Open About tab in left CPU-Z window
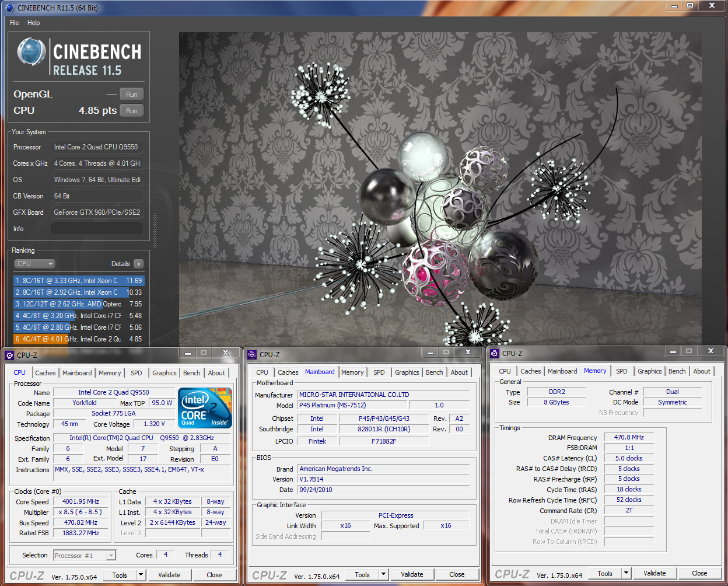 tap(216, 373)
